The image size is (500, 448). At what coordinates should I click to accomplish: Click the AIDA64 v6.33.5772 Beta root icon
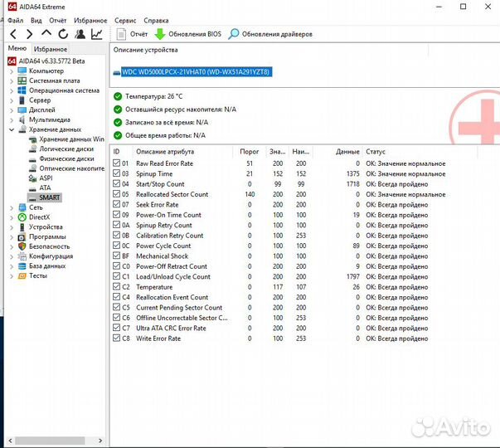12,61
